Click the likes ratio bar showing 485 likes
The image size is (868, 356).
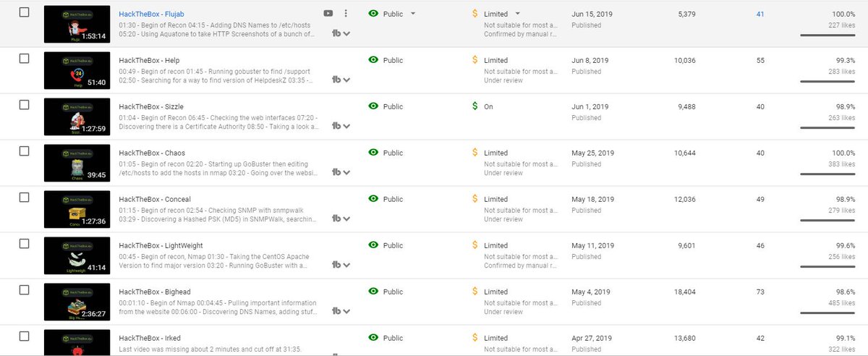pyautogui.click(x=827, y=313)
